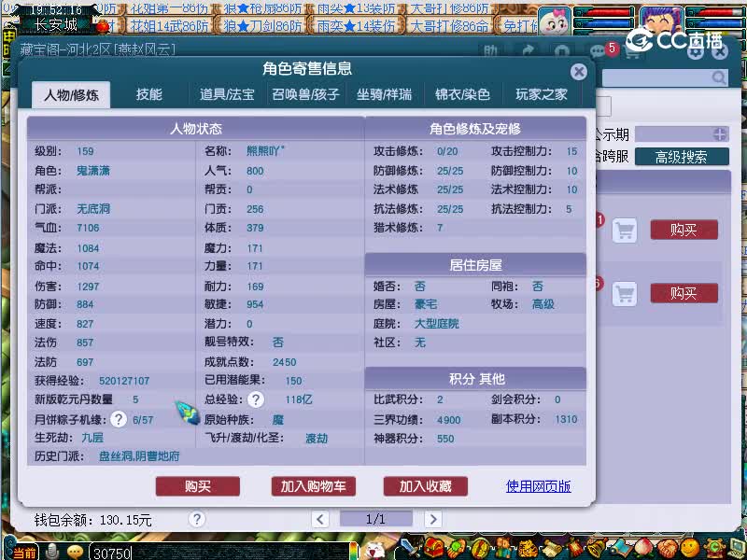Click the 长安城 location label
The height and width of the screenshot is (560, 747).
click(56, 24)
